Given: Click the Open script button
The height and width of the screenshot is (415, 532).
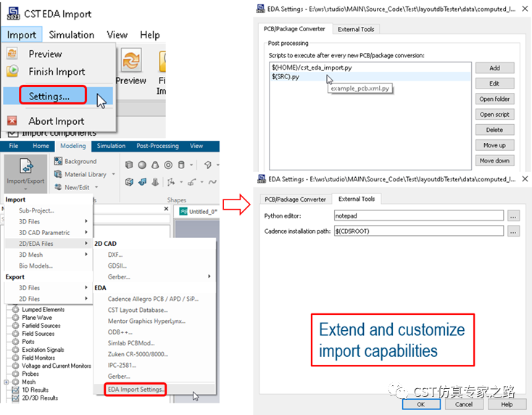Looking at the screenshot, I should (494, 115).
